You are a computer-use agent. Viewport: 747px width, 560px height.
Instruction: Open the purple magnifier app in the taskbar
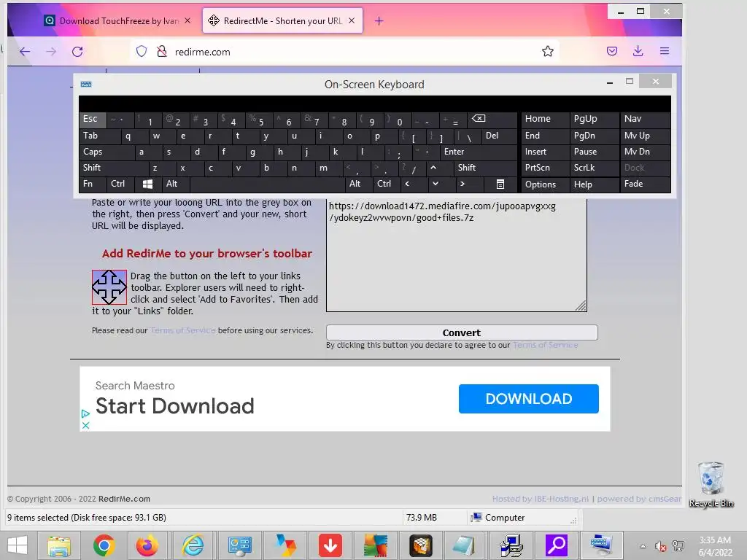pos(556,545)
